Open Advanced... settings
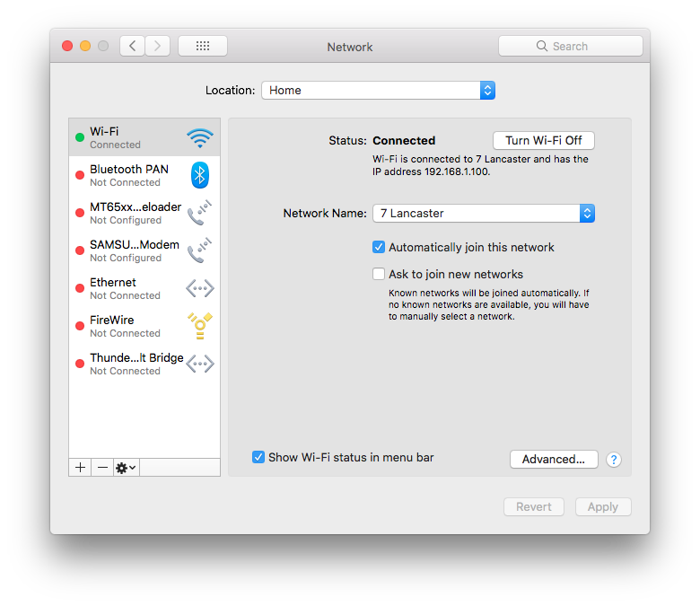This screenshot has height=606, width=700. [x=554, y=459]
